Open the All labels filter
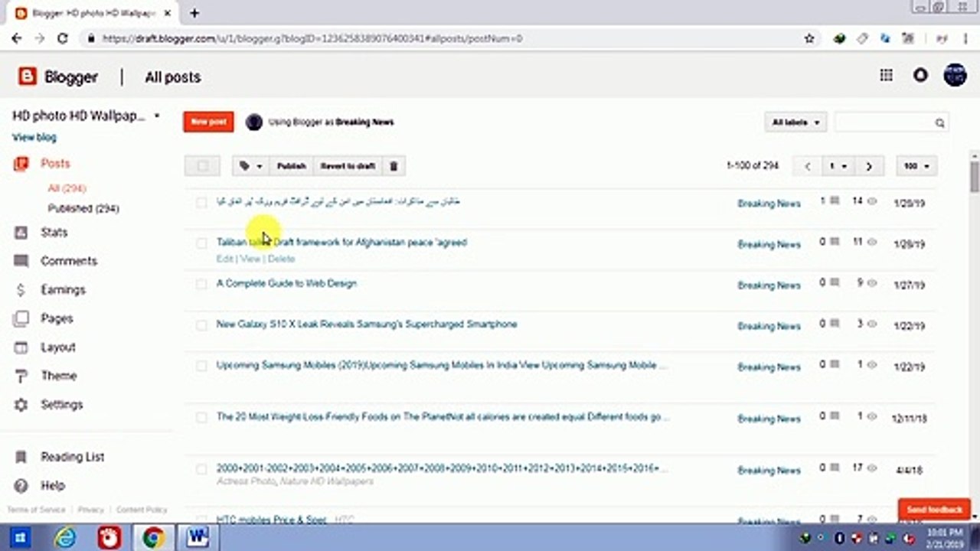980x551 pixels. pos(795,122)
